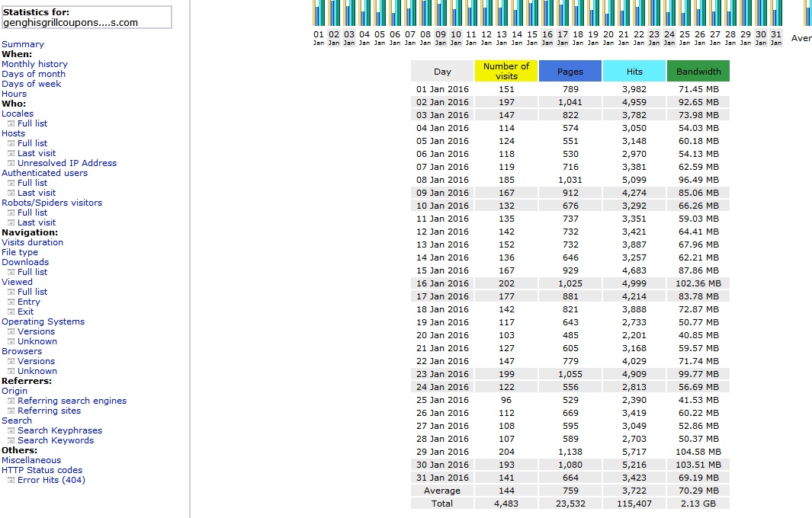Go to the Days of week section

pos(32,84)
